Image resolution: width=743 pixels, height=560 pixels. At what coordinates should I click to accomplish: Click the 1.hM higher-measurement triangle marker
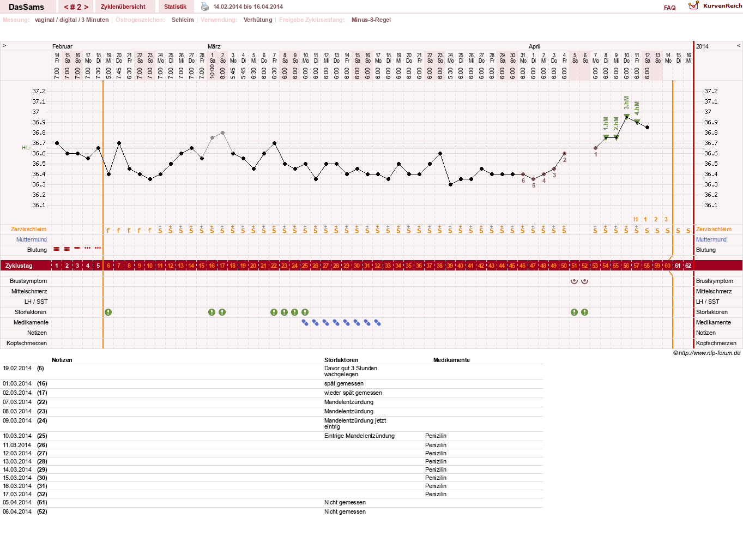606,137
